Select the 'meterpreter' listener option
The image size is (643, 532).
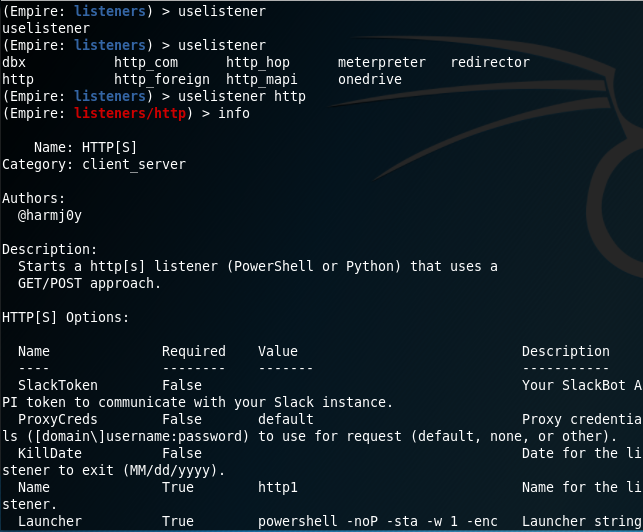[x=382, y=62]
